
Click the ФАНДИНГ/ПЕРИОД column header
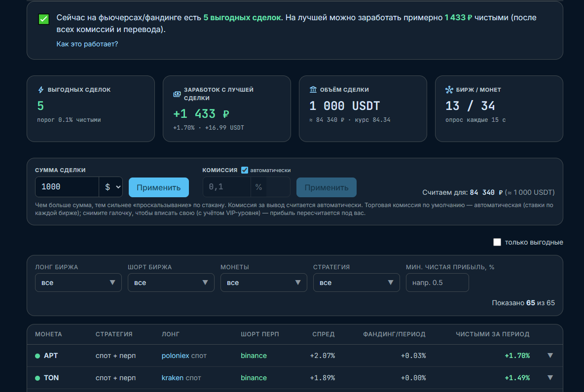tap(394, 334)
